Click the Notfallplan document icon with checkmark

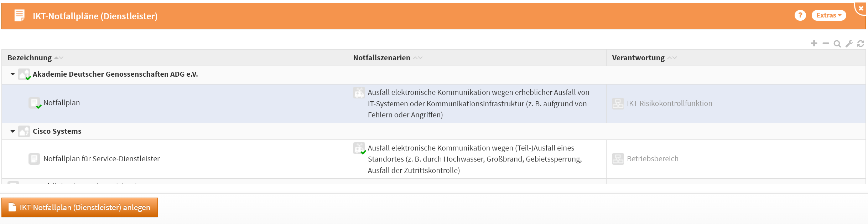[35, 103]
